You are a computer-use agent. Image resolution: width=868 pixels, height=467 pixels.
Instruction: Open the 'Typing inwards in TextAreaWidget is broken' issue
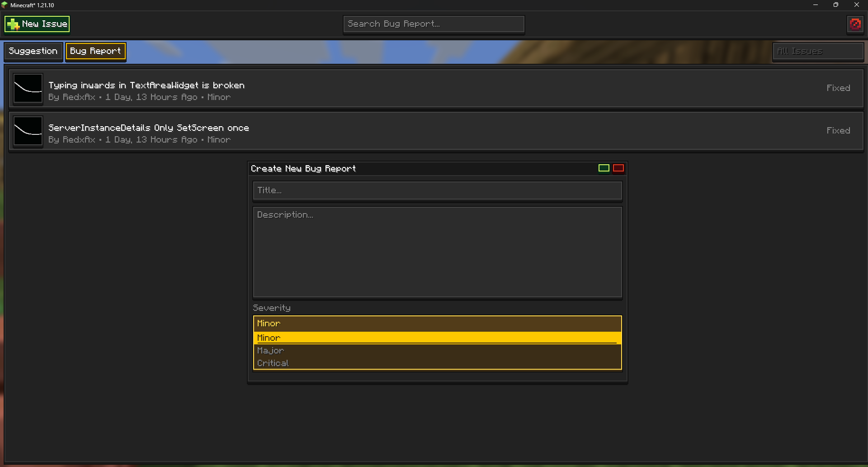436,88
